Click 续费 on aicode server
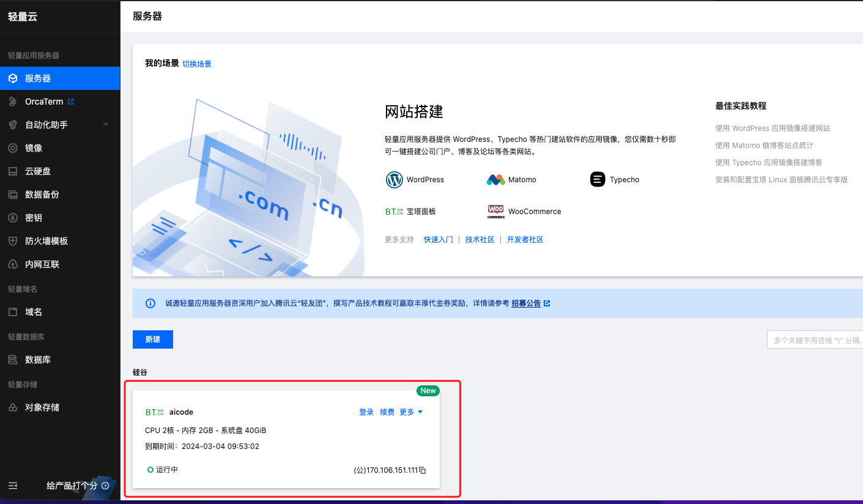 [x=387, y=412]
